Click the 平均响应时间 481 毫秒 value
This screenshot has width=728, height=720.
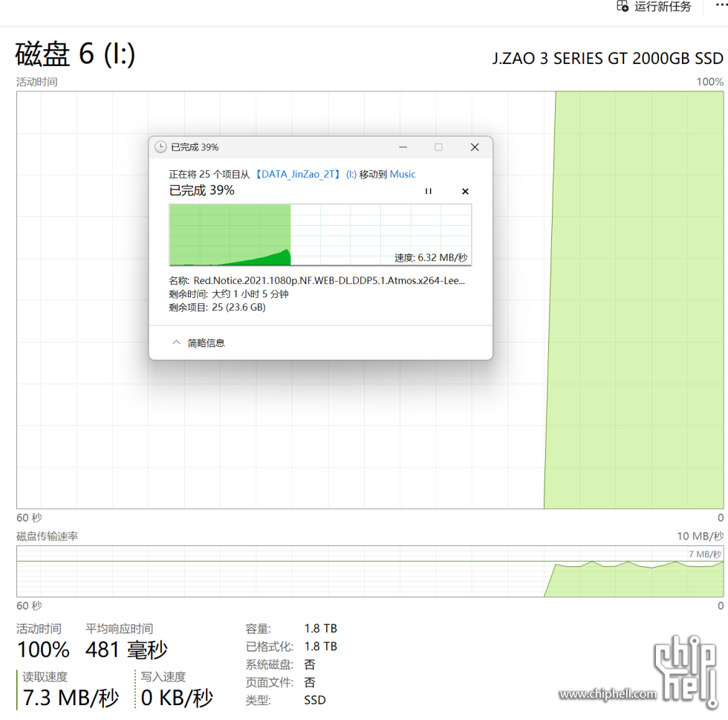coord(126,649)
